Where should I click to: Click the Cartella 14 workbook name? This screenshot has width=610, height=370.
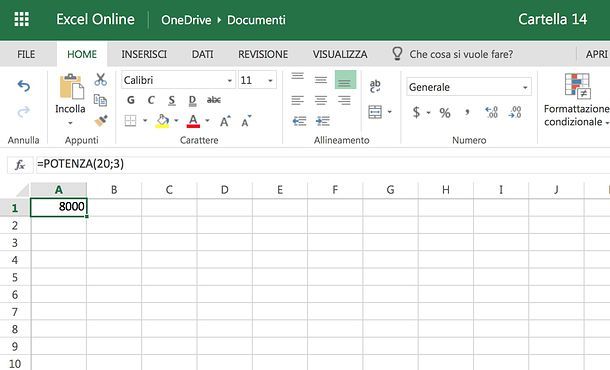[552, 19]
